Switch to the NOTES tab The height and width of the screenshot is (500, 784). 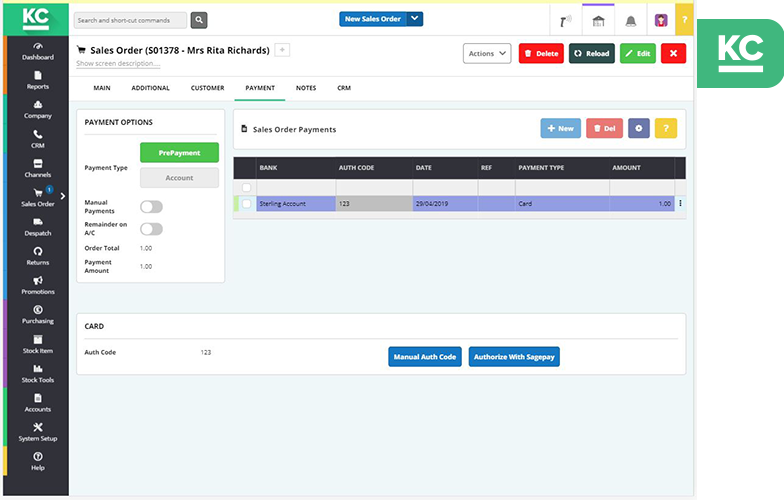(x=306, y=88)
